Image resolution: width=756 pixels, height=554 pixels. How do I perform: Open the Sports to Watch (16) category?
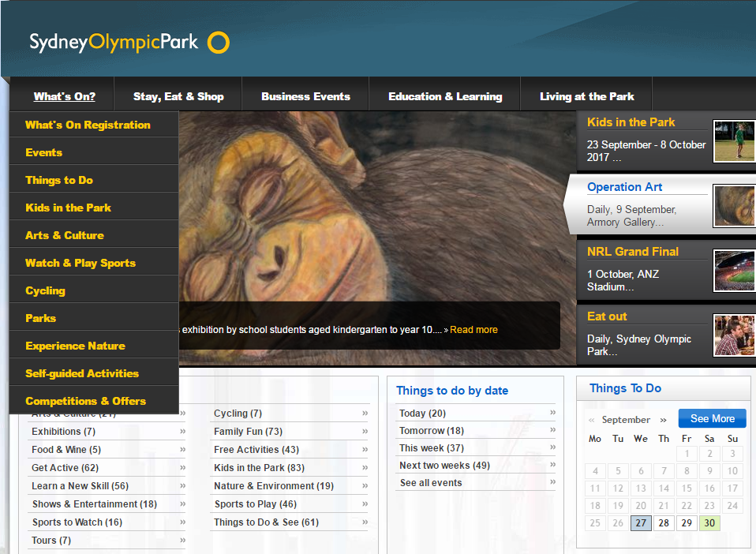pos(77,522)
